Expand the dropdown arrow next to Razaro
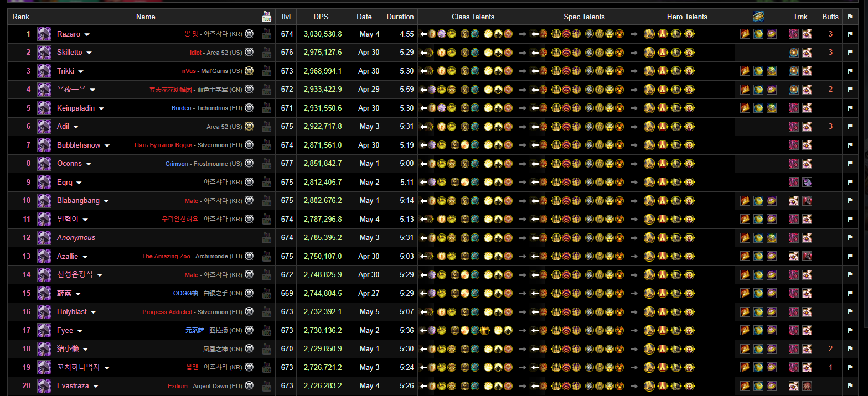The height and width of the screenshot is (396, 868). [x=87, y=34]
